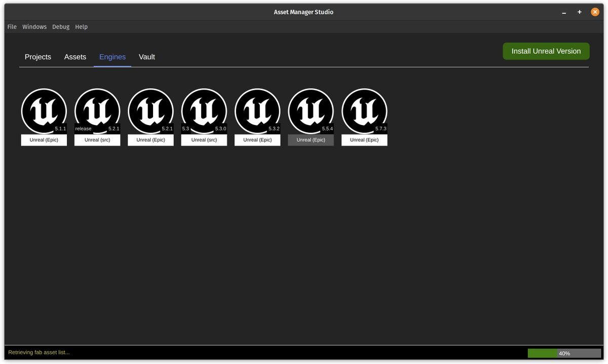Click the '5.7.3' version badge
This screenshot has height=364, width=608.
coord(381,129)
